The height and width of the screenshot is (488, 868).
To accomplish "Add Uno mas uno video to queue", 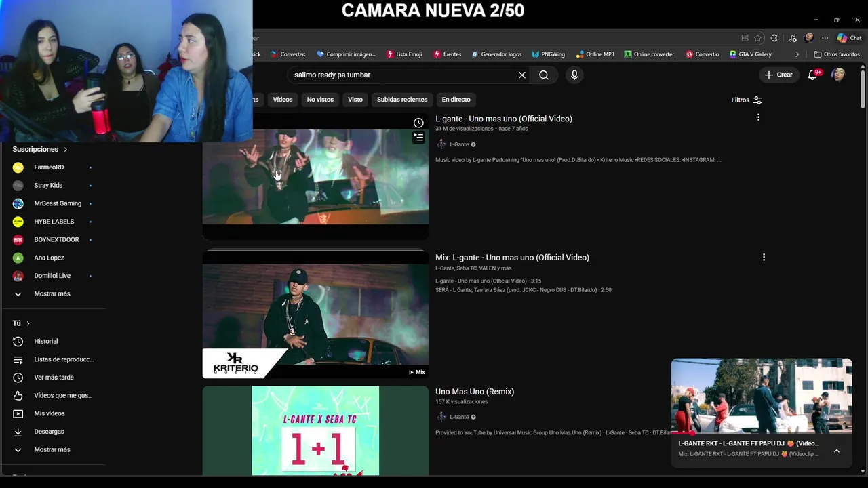I will (x=418, y=138).
